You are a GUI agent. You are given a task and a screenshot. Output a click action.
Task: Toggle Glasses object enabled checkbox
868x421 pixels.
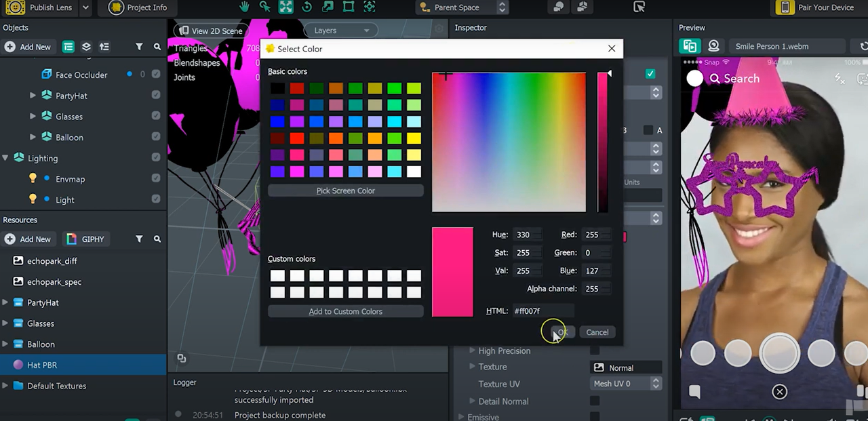156,116
